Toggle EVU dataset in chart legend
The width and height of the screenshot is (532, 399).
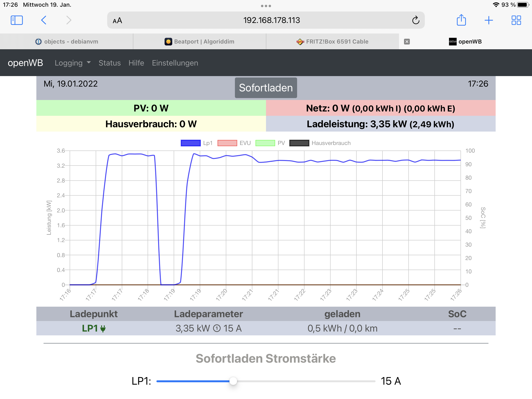pos(227,143)
